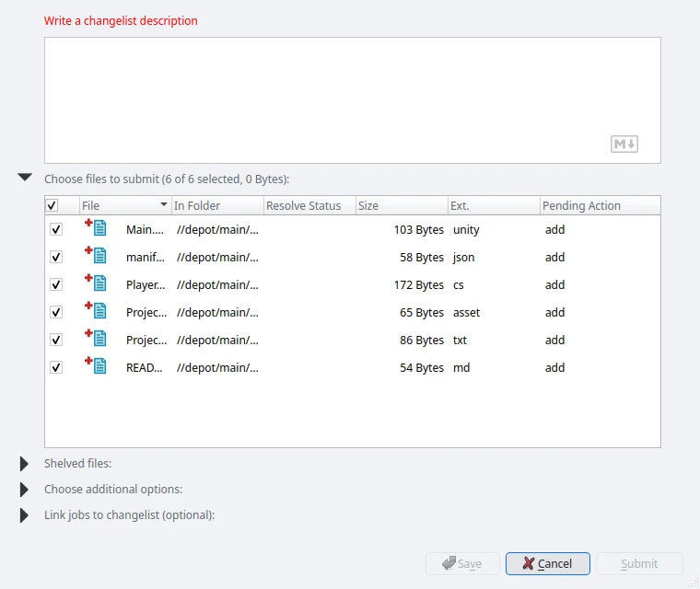The width and height of the screenshot is (700, 589).
Task: Open the File column sort dropdown arrow
Action: point(164,204)
